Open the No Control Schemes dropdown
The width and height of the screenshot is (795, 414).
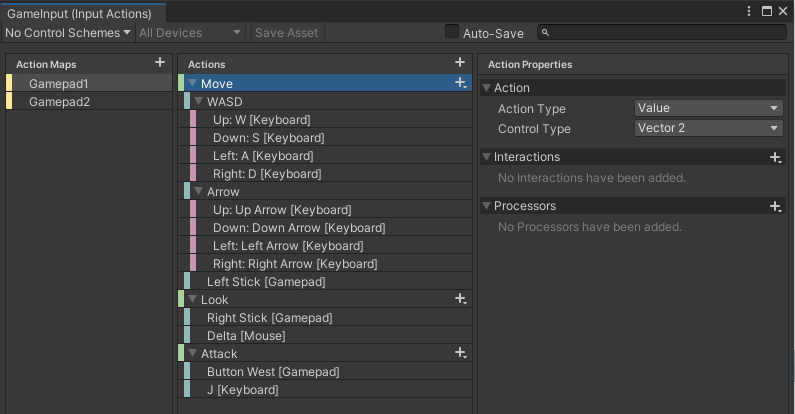[68, 32]
